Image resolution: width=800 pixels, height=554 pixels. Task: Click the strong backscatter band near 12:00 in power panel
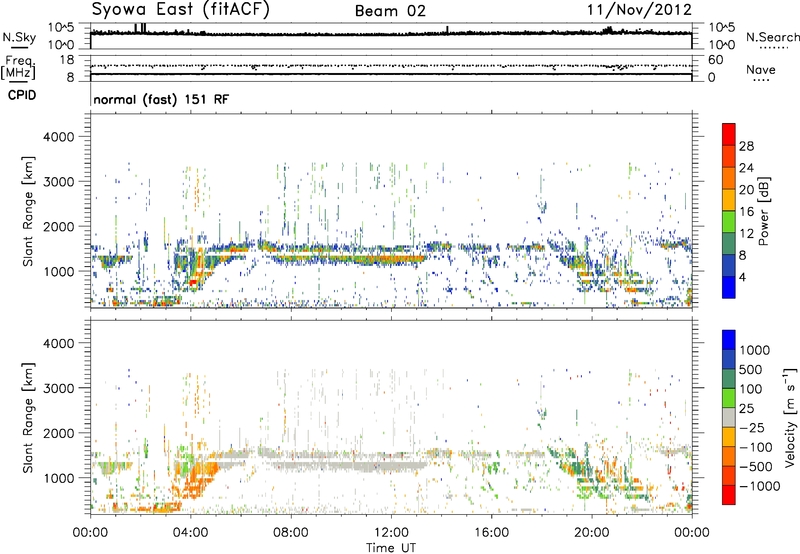click(x=391, y=258)
